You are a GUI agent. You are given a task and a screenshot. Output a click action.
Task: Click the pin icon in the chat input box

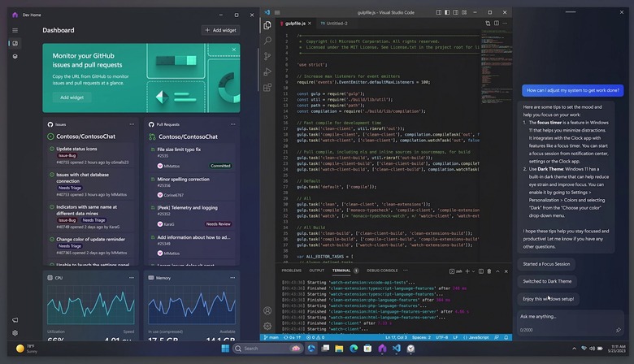click(x=619, y=330)
